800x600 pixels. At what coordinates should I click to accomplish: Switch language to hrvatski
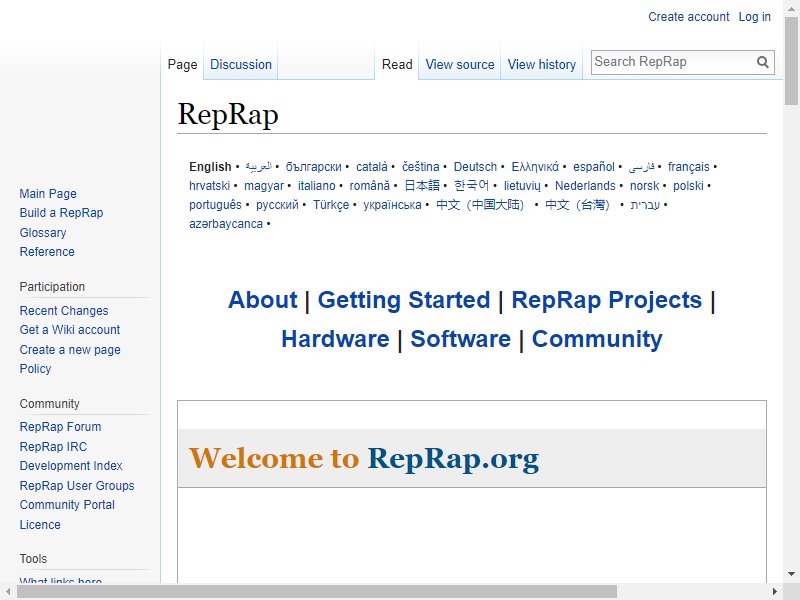(x=209, y=186)
